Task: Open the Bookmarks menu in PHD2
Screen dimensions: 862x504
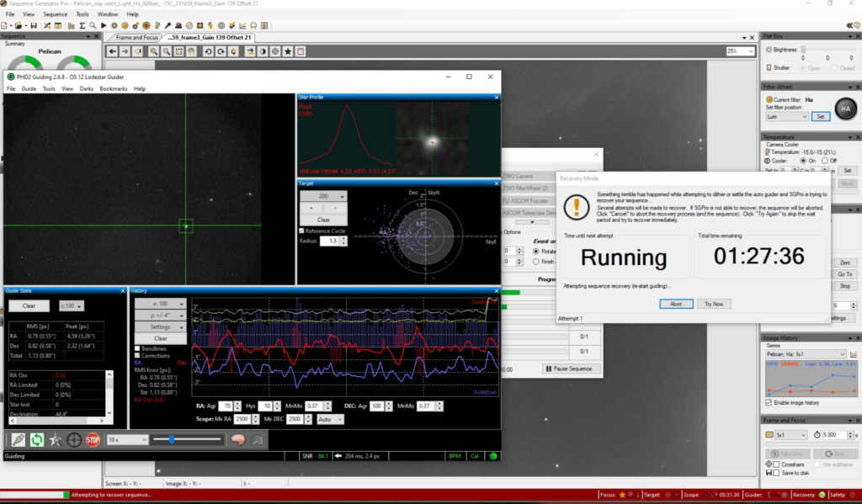Action: click(114, 88)
